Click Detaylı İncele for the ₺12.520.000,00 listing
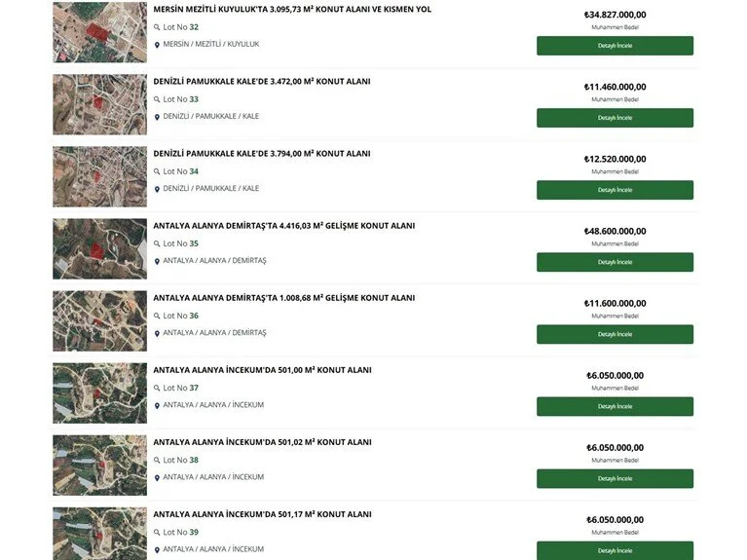This screenshot has width=747, height=560. [615, 190]
